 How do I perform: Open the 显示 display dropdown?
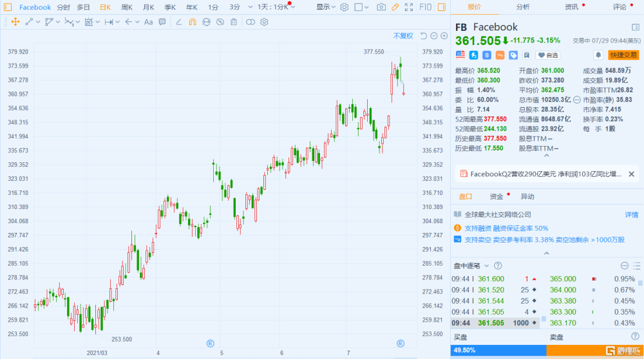(326, 7)
